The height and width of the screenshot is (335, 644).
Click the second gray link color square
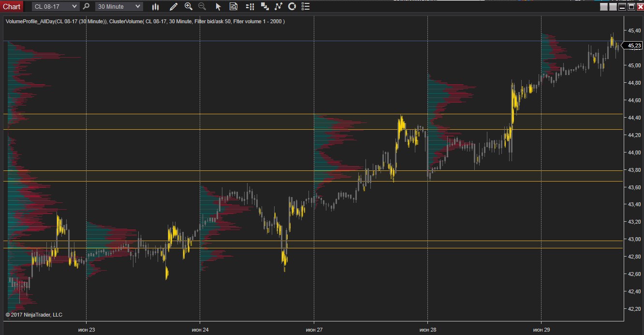point(613,7)
